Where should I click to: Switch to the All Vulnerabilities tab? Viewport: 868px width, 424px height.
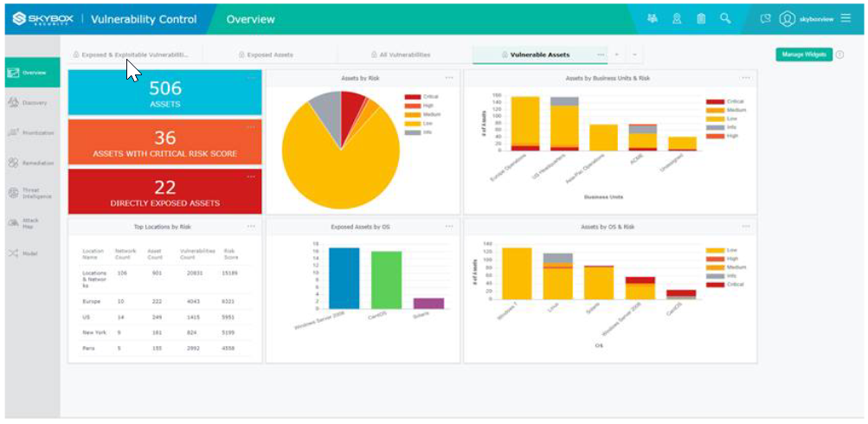(404, 55)
